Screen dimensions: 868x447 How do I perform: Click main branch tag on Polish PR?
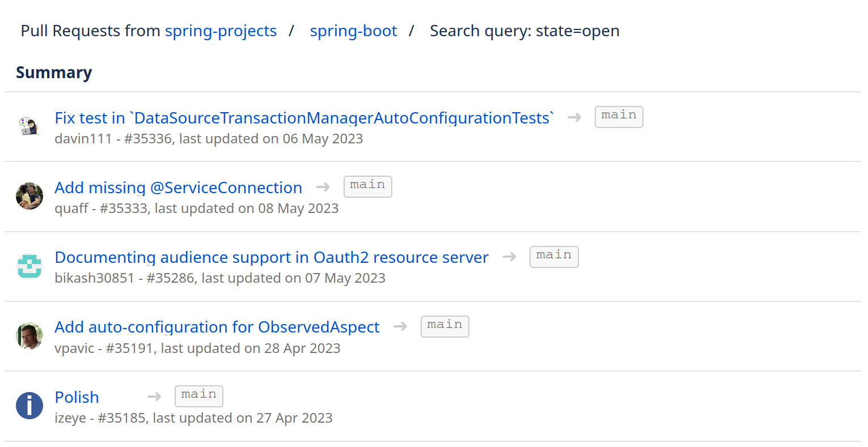click(x=198, y=396)
